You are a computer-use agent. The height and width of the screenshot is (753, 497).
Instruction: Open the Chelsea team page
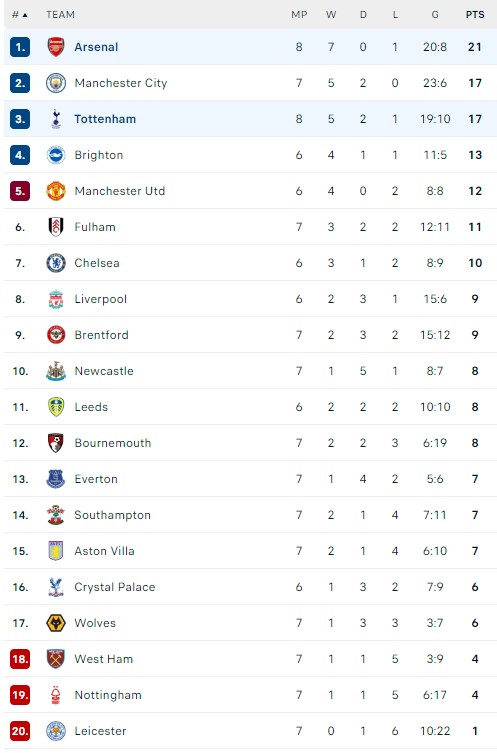click(x=97, y=263)
